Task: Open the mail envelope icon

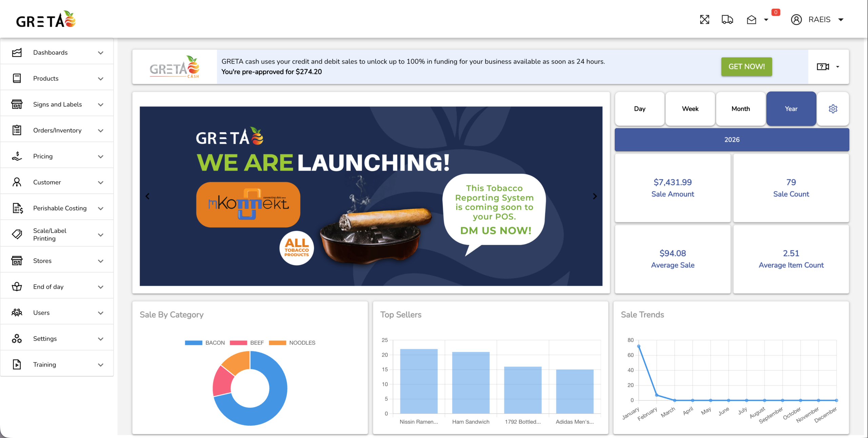Action: [x=751, y=20]
